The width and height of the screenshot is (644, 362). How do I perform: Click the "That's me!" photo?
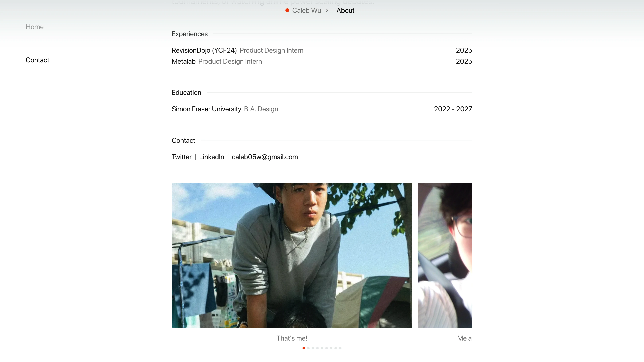[292, 255]
